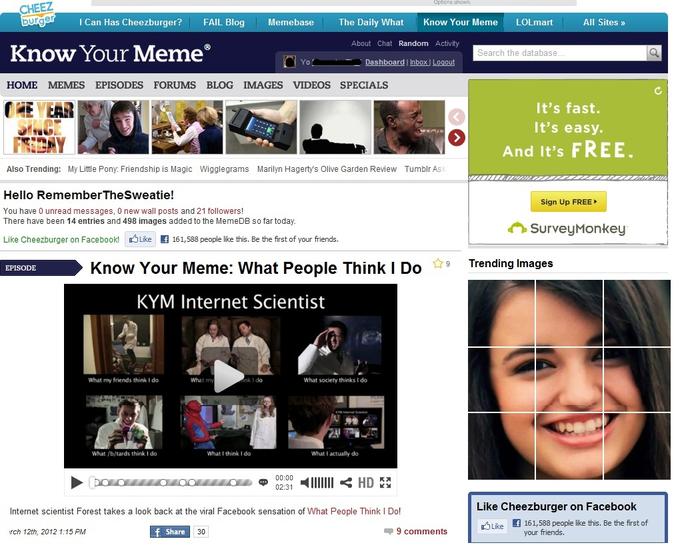Open the Memebase tab
Screen dimensions: 680x549
(x=291, y=22)
